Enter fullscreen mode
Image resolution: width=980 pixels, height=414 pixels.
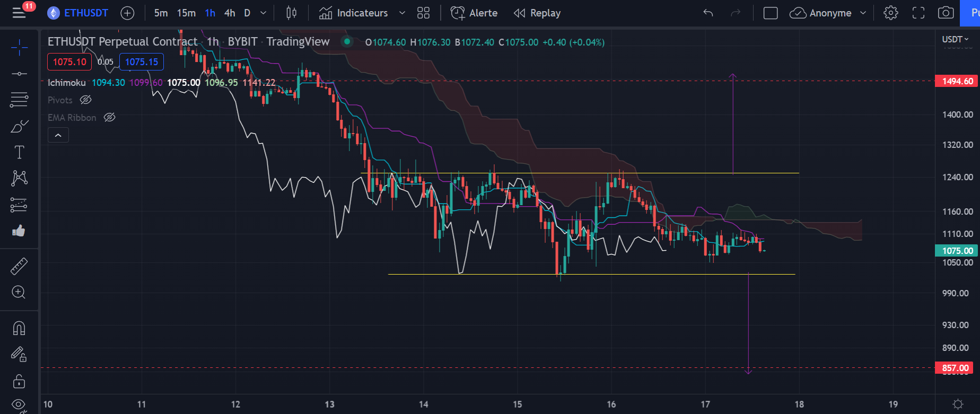tap(918, 13)
